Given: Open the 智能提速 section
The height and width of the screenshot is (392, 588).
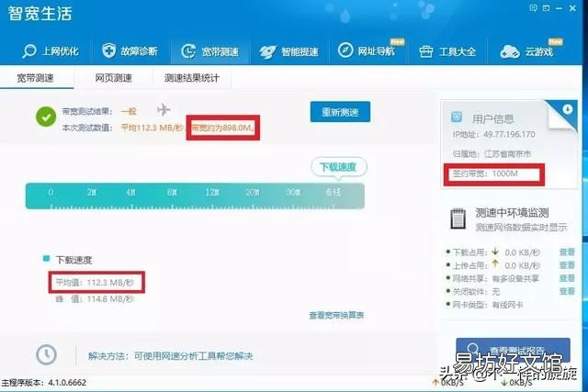Looking at the screenshot, I should point(289,51).
